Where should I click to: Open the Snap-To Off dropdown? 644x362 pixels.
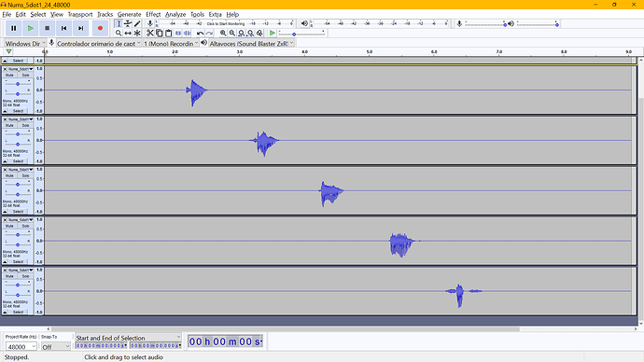point(56,346)
